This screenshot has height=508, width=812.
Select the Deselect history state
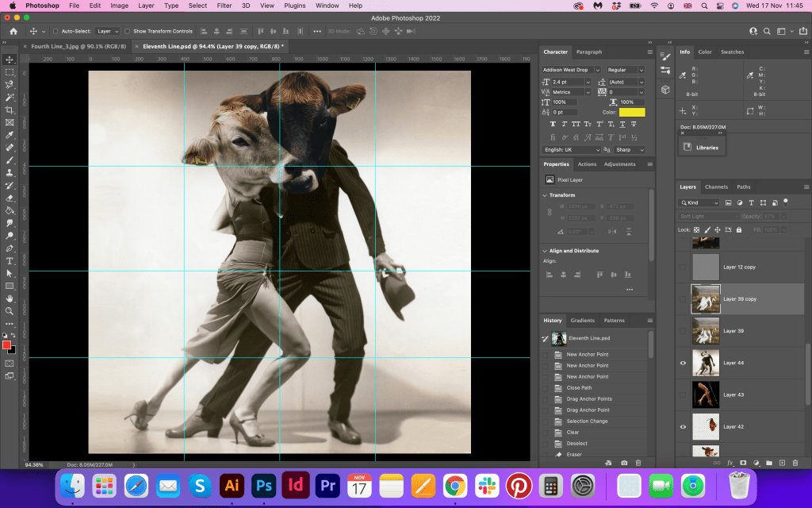576,444
